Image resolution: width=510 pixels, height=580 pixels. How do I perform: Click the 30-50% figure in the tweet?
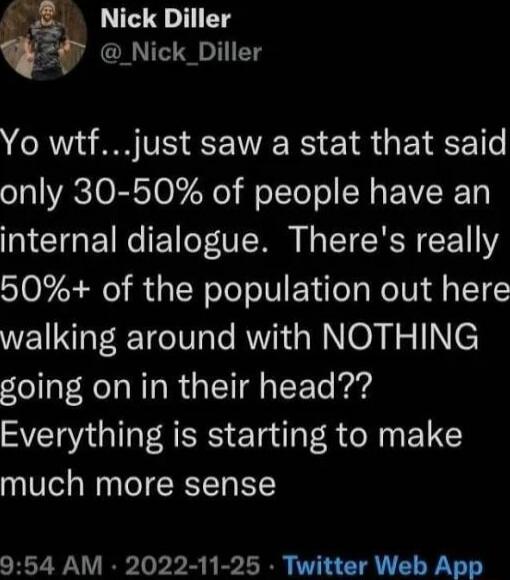point(138,193)
